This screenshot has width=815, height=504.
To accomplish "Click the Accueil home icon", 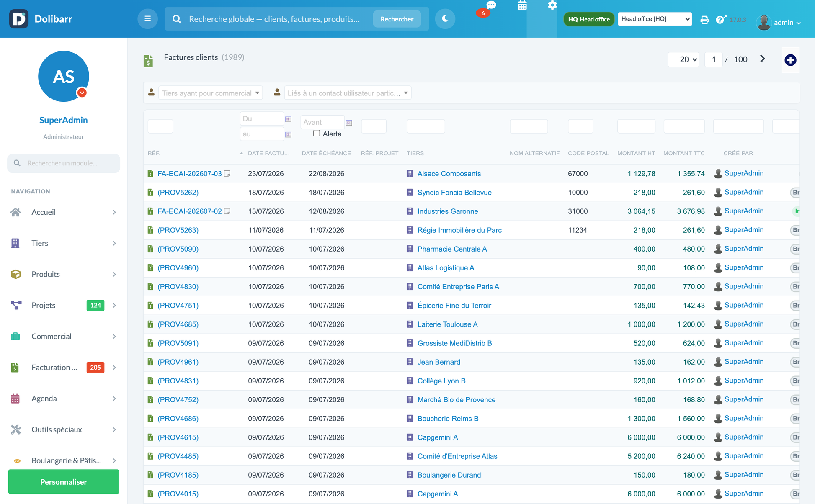I will click(x=15, y=212).
